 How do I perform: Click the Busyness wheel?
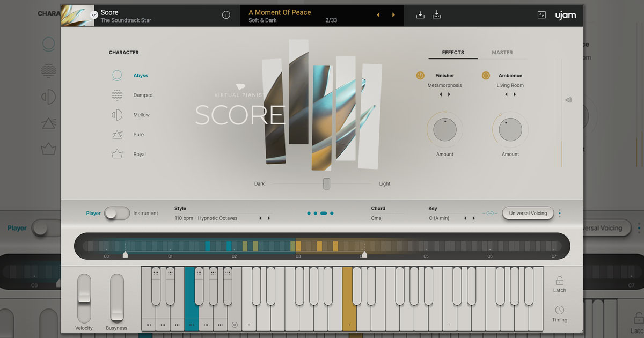pyautogui.click(x=116, y=298)
